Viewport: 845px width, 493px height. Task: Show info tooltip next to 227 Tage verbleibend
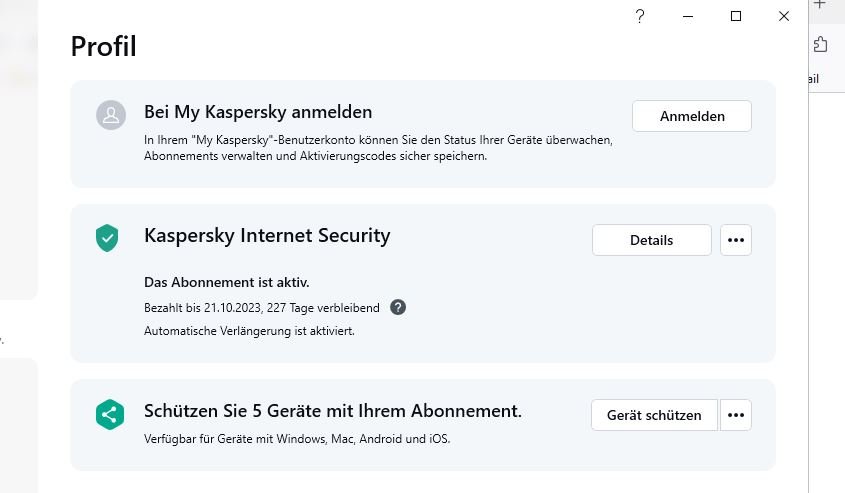pyautogui.click(x=398, y=307)
